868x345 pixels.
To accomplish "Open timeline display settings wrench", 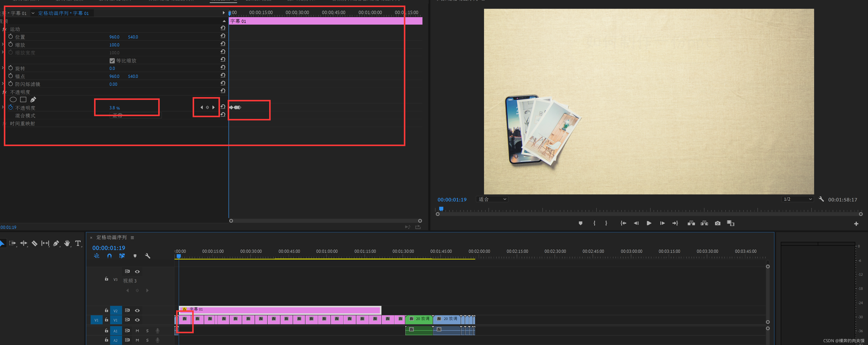I will point(147,256).
